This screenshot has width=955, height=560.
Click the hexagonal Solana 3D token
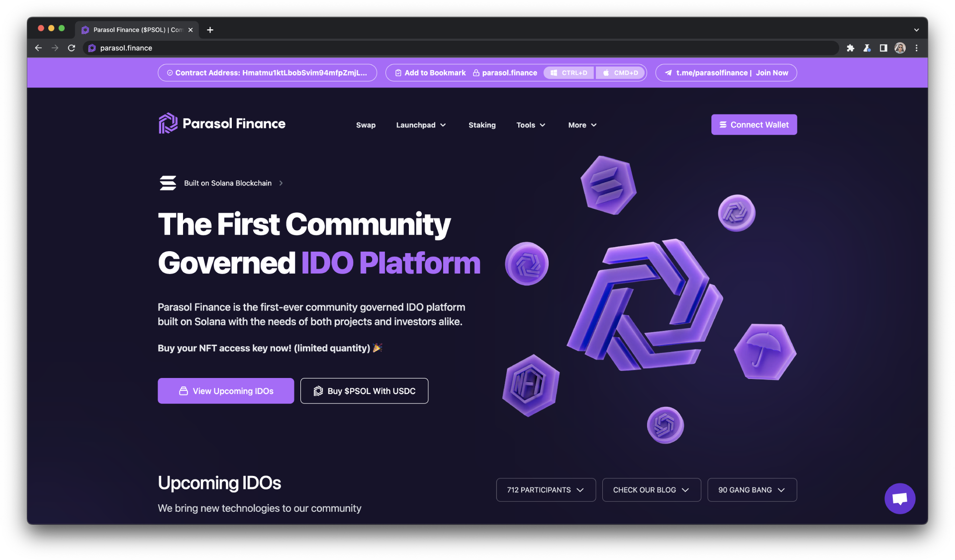coord(608,185)
